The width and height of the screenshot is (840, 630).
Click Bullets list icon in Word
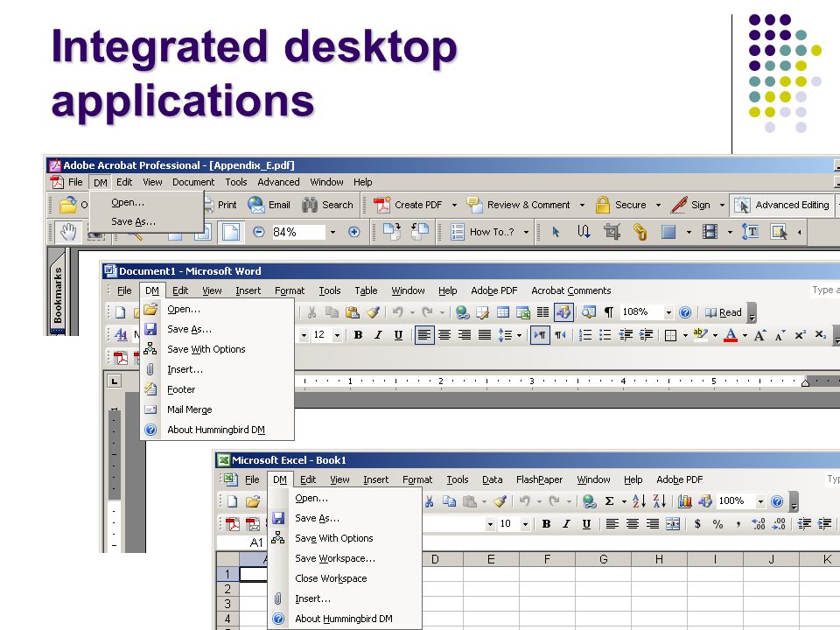605,335
